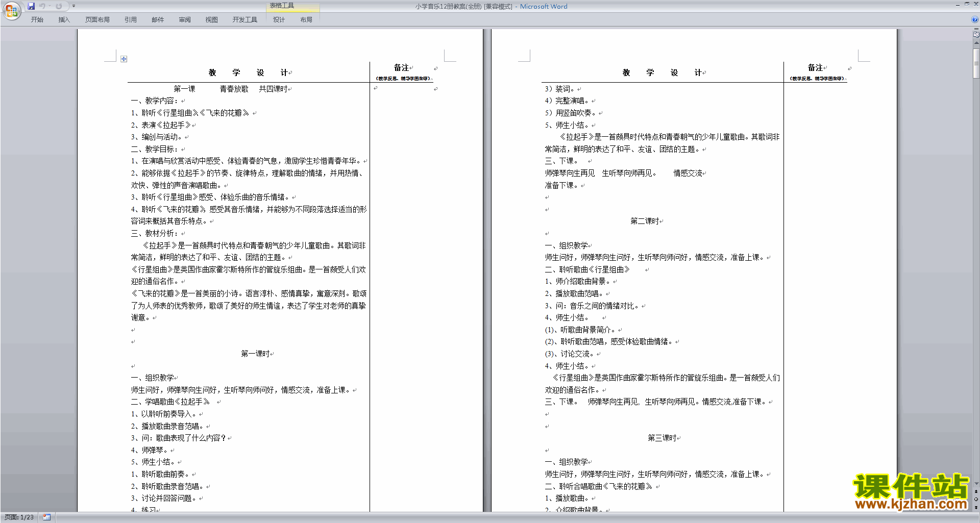Switch to the 页面布局 tab
The image size is (980, 523).
click(x=97, y=19)
